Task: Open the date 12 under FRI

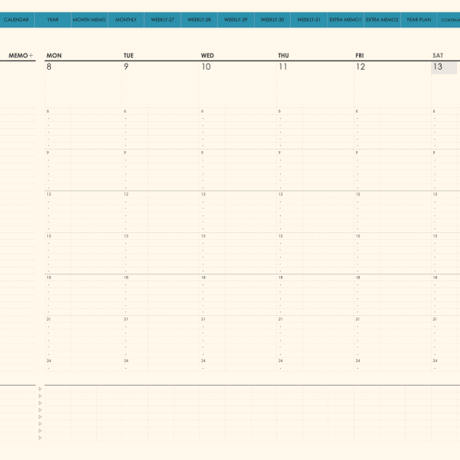Action: [360, 67]
